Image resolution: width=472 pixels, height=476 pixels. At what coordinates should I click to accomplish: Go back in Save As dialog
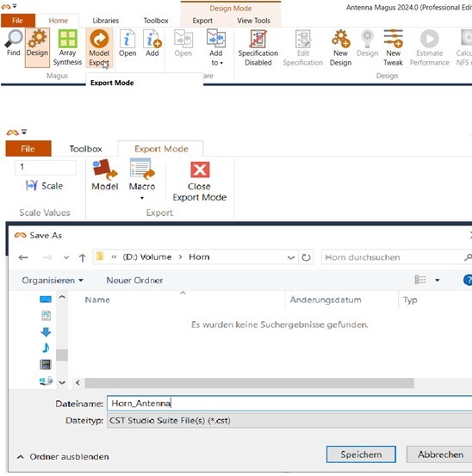(23, 257)
